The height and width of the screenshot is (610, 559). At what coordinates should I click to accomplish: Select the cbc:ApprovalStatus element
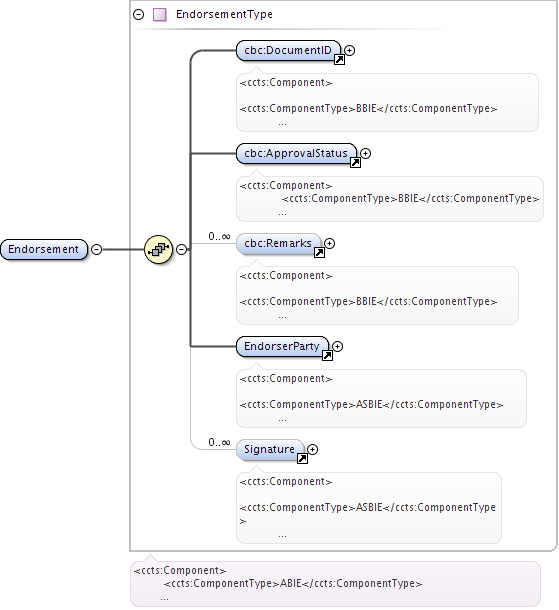(x=296, y=154)
